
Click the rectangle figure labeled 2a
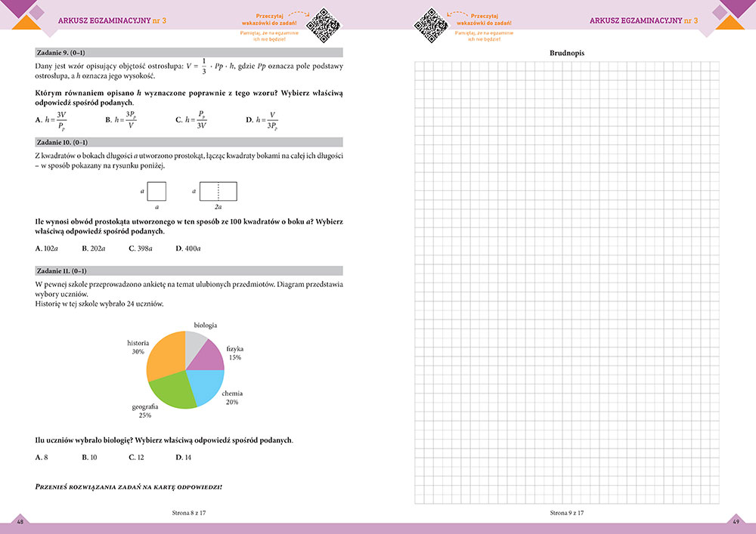(218, 191)
